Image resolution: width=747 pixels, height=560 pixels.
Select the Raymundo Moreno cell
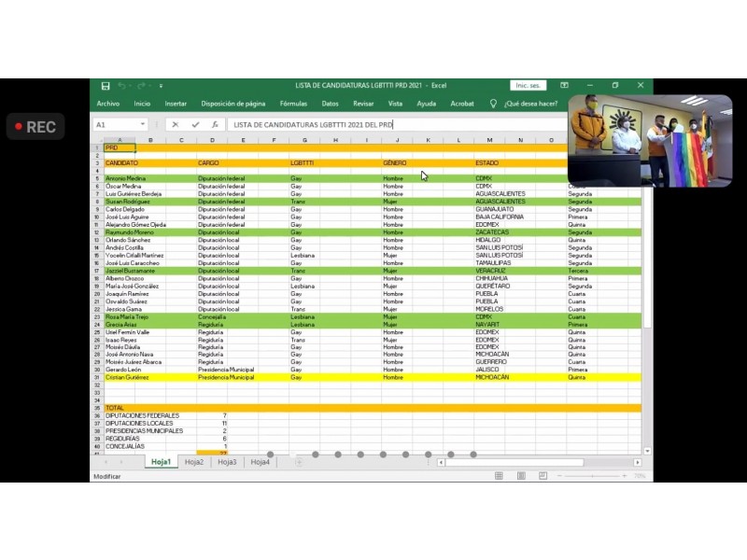[x=130, y=232]
